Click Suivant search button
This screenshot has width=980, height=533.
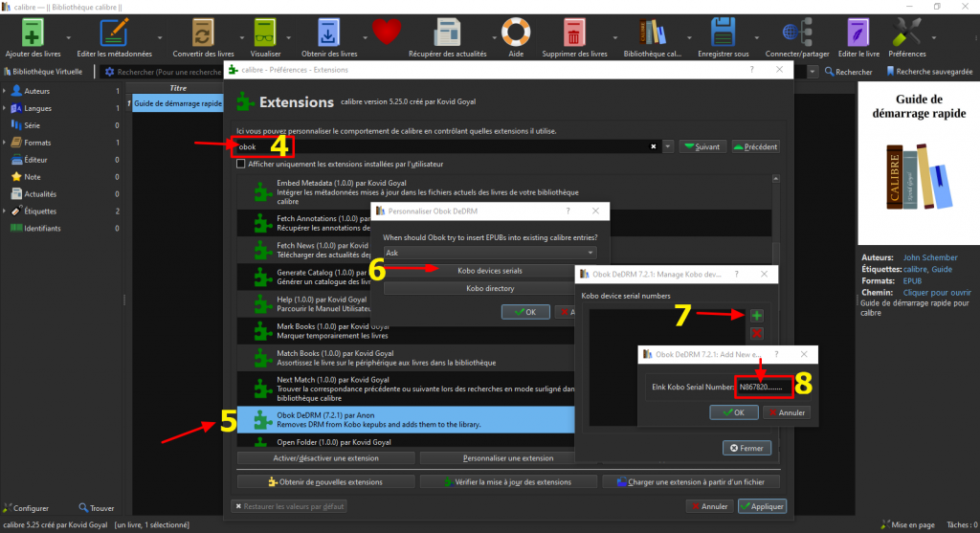702,146
